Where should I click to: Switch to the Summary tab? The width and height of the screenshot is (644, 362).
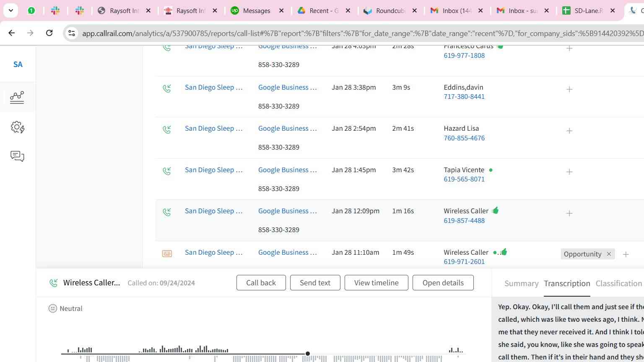click(x=522, y=284)
